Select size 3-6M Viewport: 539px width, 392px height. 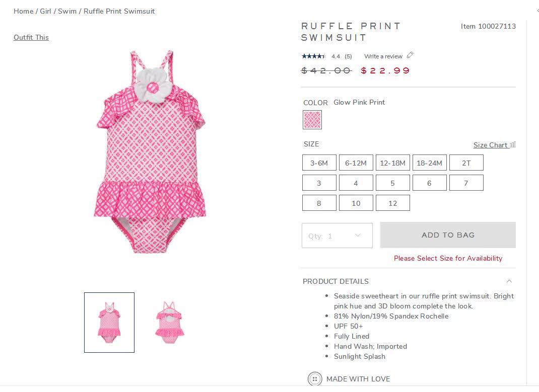click(x=319, y=163)
